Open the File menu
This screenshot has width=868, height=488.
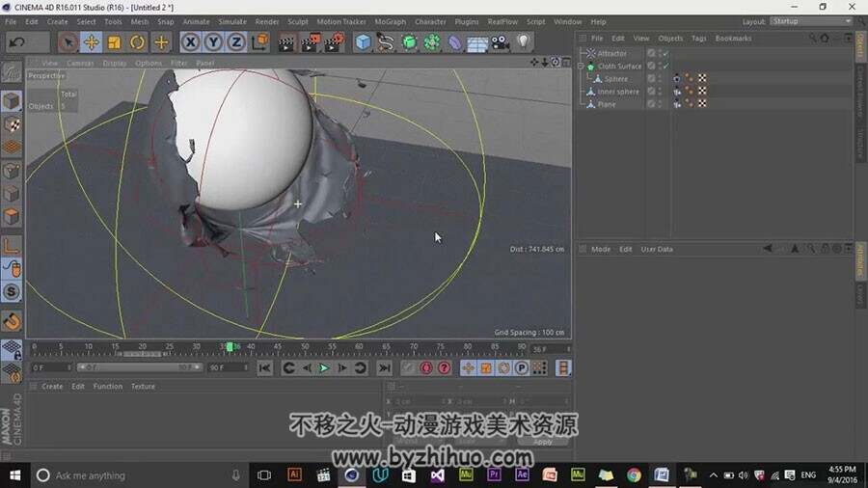[x=11, y=21]
